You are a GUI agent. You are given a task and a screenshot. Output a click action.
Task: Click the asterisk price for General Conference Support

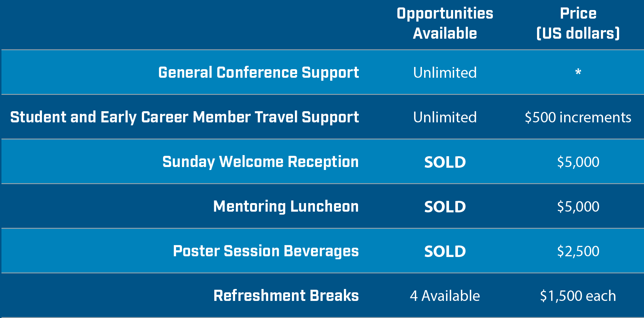(578, 72)
